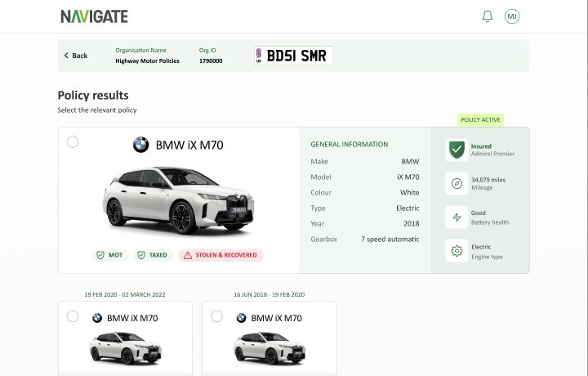Click the BD51 SMR number plate
Screen dimensions: 588x376
click(x=293, y=56)
